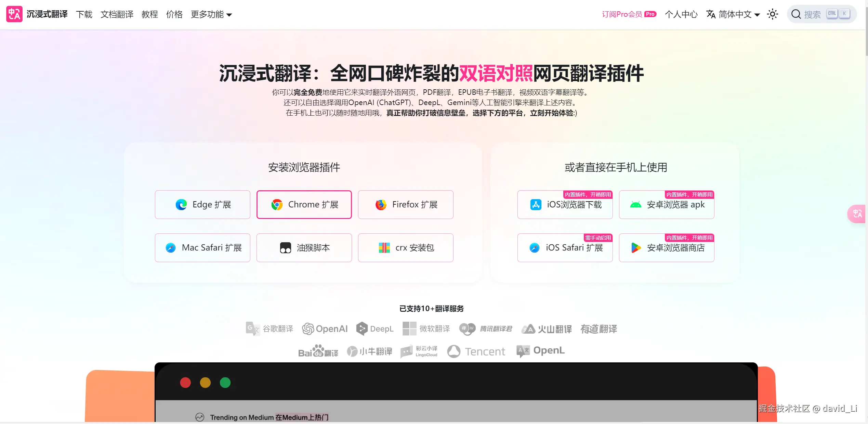Viewport: 868px width, 424px height.
Task: Open the 文档翻译 menu item
Action: tap(117, 14)
